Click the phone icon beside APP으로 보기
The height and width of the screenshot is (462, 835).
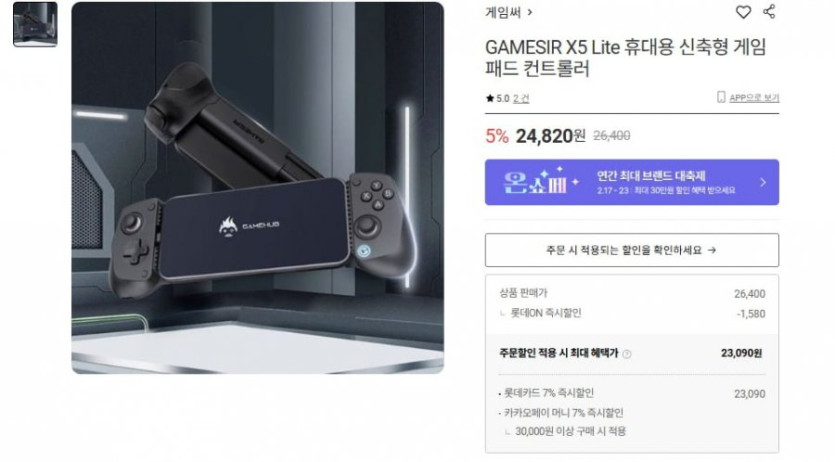point(721,97)
